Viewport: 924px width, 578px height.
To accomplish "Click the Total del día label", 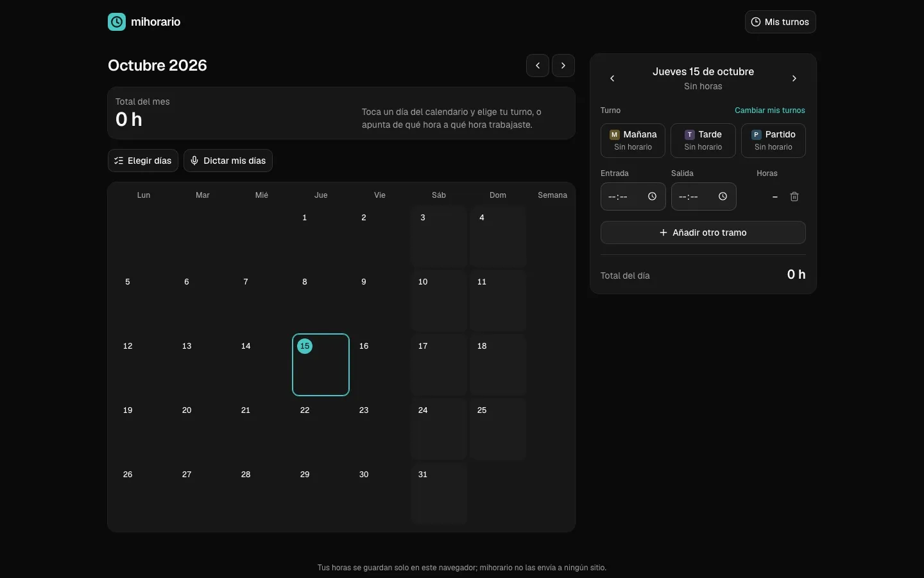I will point(625,276).
